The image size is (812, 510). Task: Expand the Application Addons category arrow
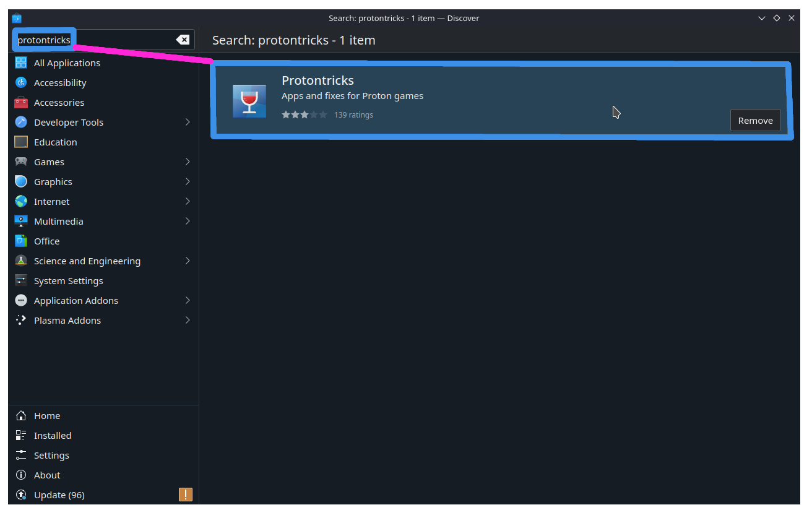(x=188, y=300)
